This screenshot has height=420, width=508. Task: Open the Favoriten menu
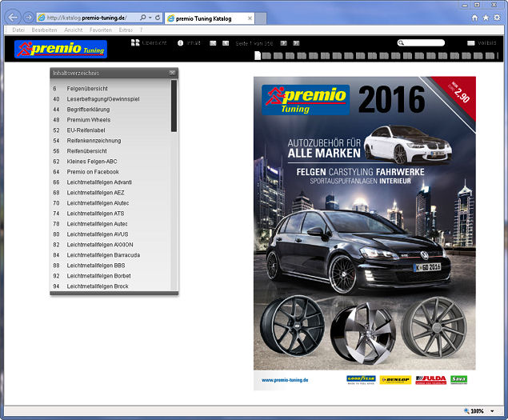point(101,30)
